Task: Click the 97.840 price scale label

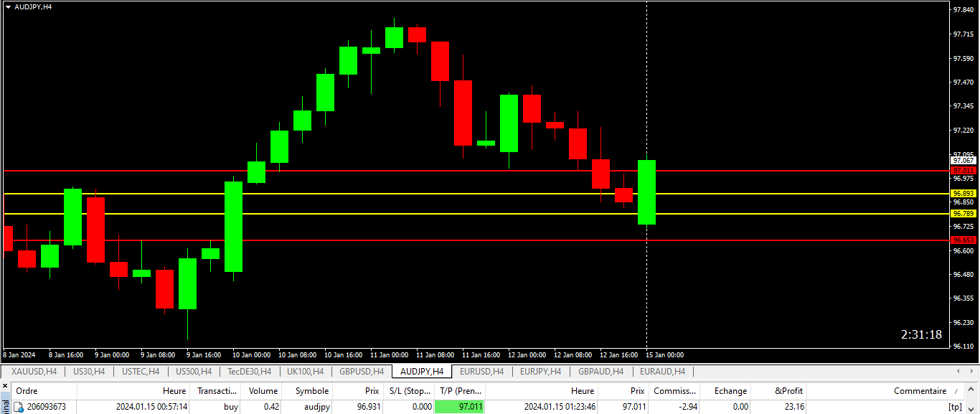Action: coord(962,10)
